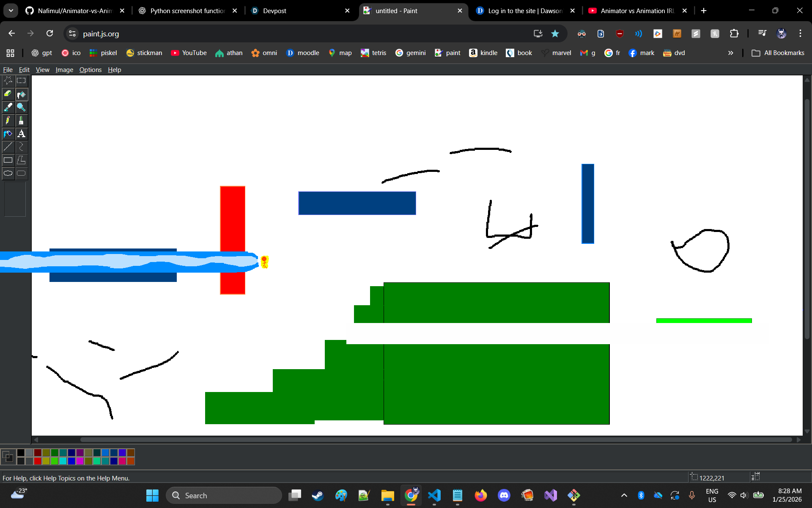812x508 pixels.
Task: Toggle the bookmark star for this page
Action: click(x=555, y=33)
